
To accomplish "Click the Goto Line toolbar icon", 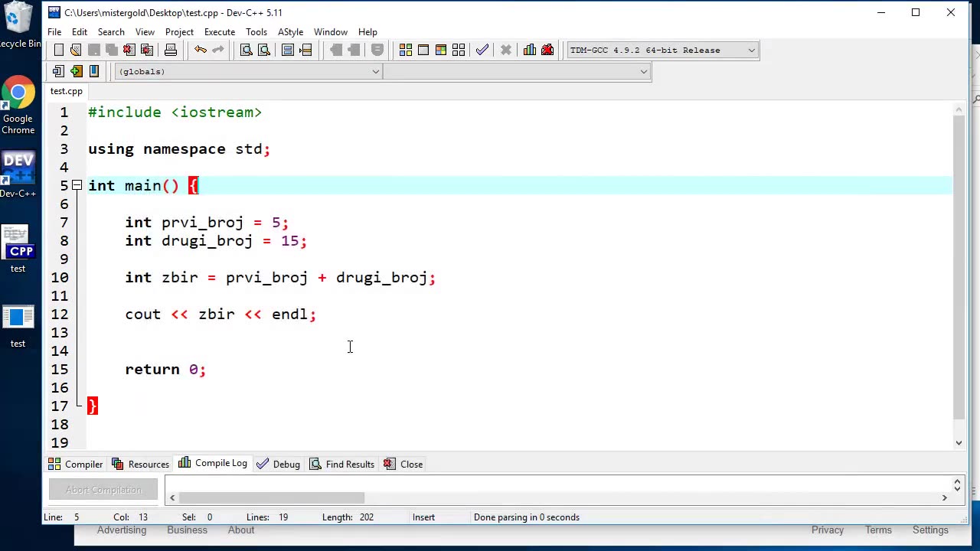I will click(305, 50).
